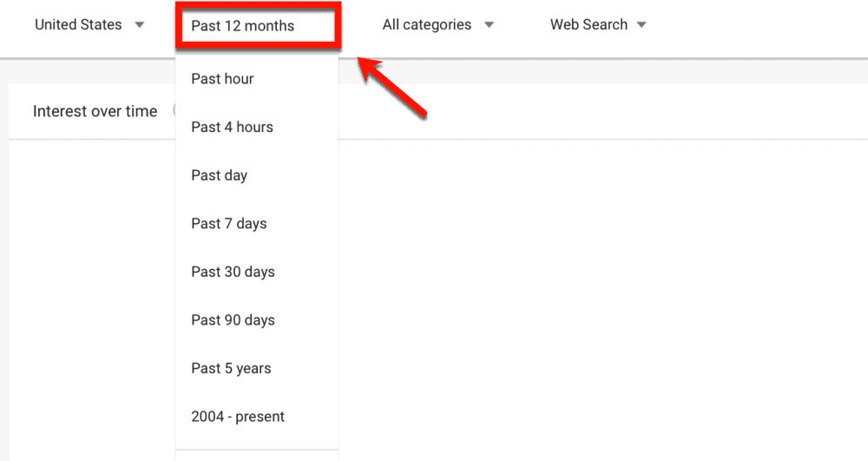Select Past hour from the time list
Viewport: 868px width, 461px height.
point(257,79)
